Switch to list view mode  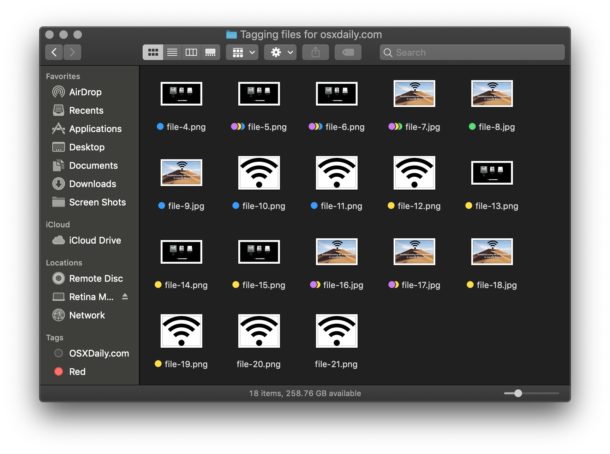tap(172, 52)
